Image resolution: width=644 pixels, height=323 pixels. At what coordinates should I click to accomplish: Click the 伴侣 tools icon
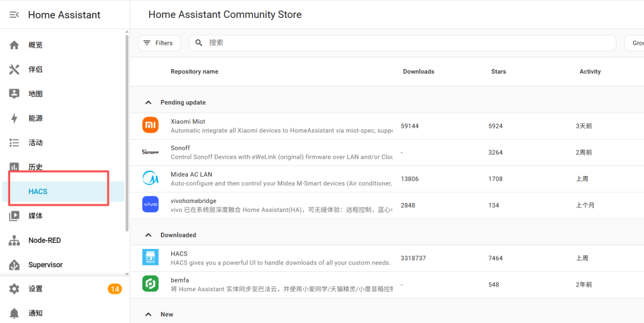pos(14,69)
